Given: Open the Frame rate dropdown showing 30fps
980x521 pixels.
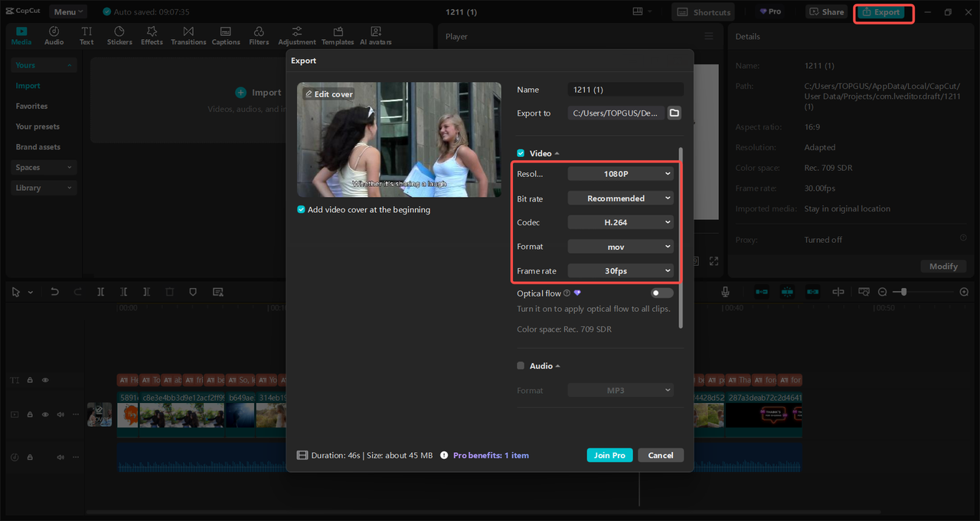Looking at the screenshot, I should tap(621, 270).
